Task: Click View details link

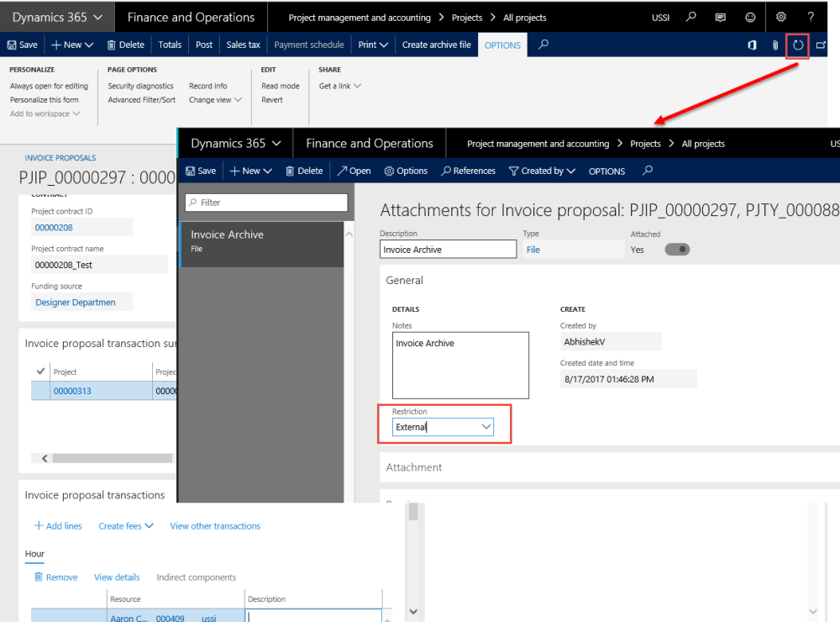Action: (117, 577)
